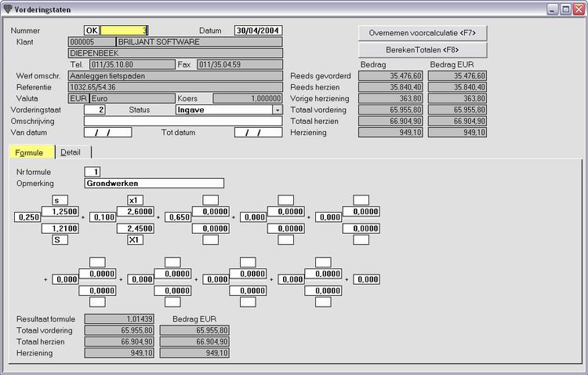The height and width of the screenshot is (375, 588).
Task: Select the Status combo box showing Ingave
Action: [x=229, y=110]
